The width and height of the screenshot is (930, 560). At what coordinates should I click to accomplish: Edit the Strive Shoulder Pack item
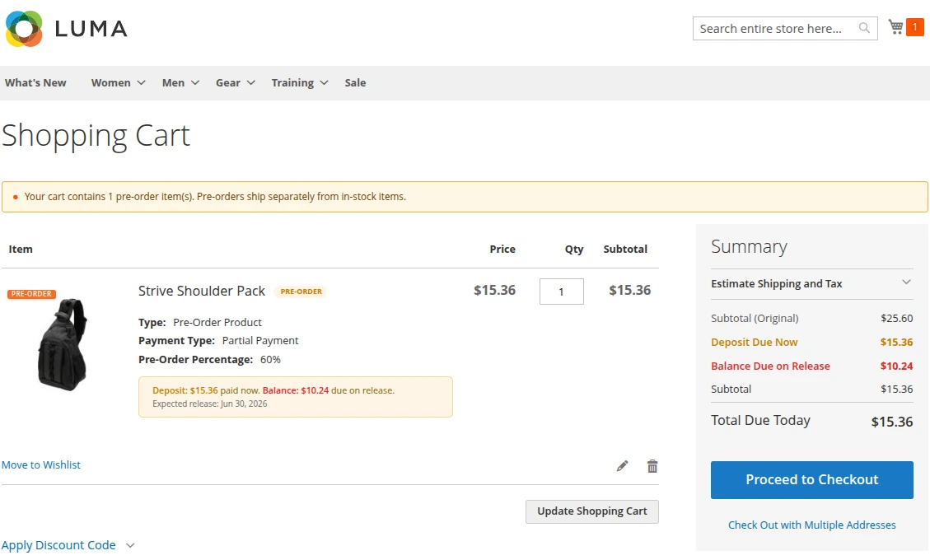coord(622,466)
